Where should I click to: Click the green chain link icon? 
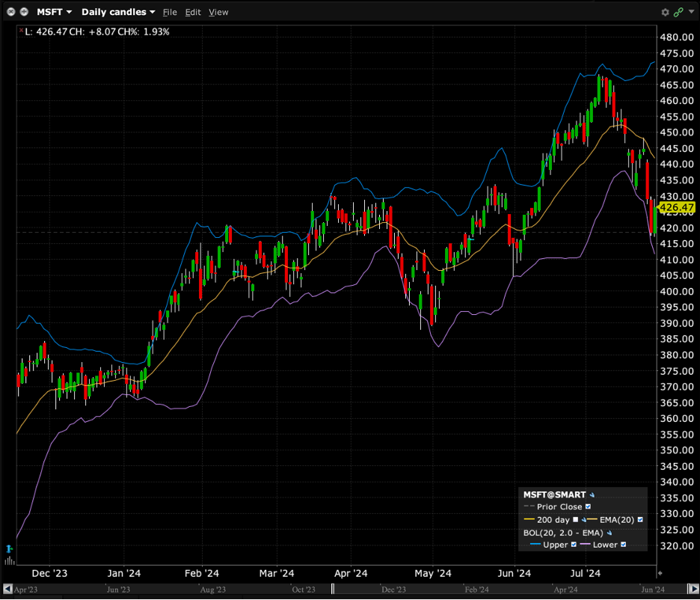tap(679, 12)
